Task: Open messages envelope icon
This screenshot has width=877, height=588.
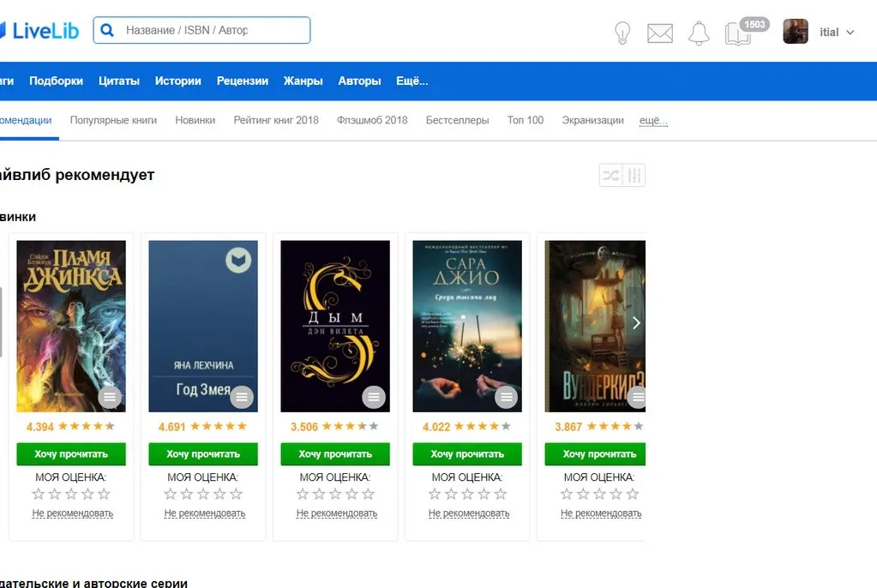Action: [x=660, y=33]
